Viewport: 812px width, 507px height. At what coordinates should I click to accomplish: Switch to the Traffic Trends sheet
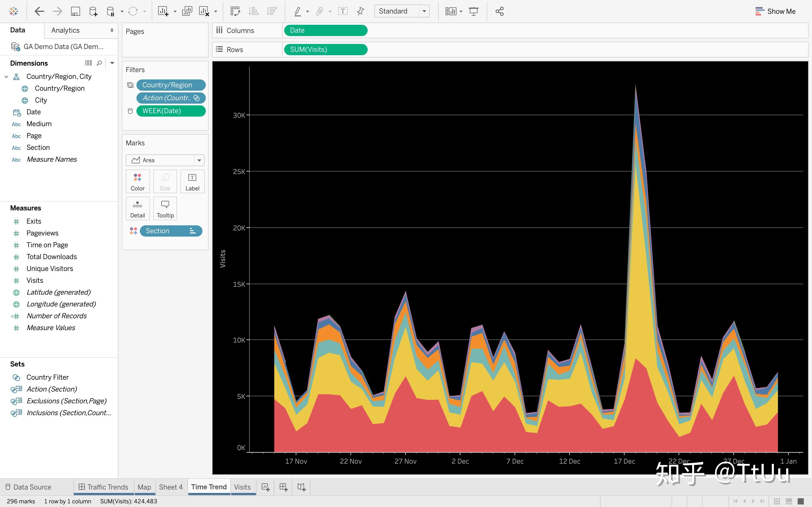coord(103,487)
